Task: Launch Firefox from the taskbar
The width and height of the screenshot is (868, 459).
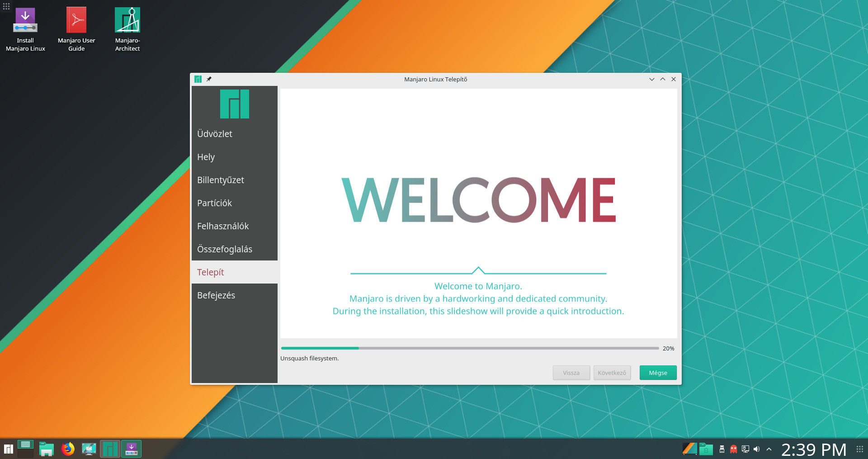Action: pos(68,449)
